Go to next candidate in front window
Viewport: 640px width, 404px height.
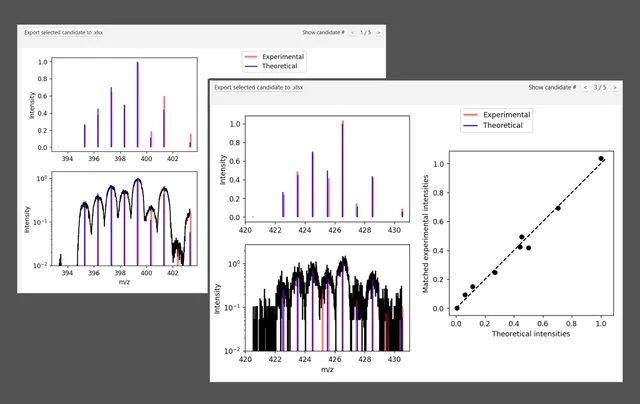(615, 87)
